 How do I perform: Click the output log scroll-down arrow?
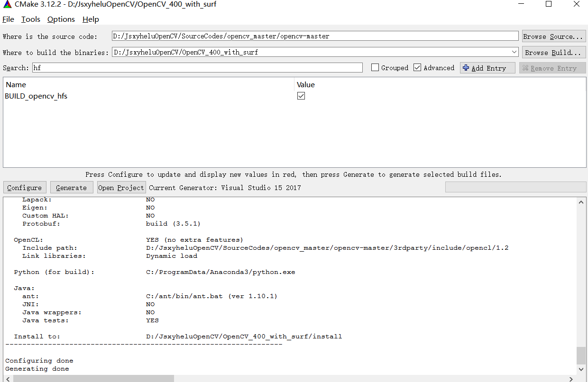pyautogui.click(x=581, y=369)
